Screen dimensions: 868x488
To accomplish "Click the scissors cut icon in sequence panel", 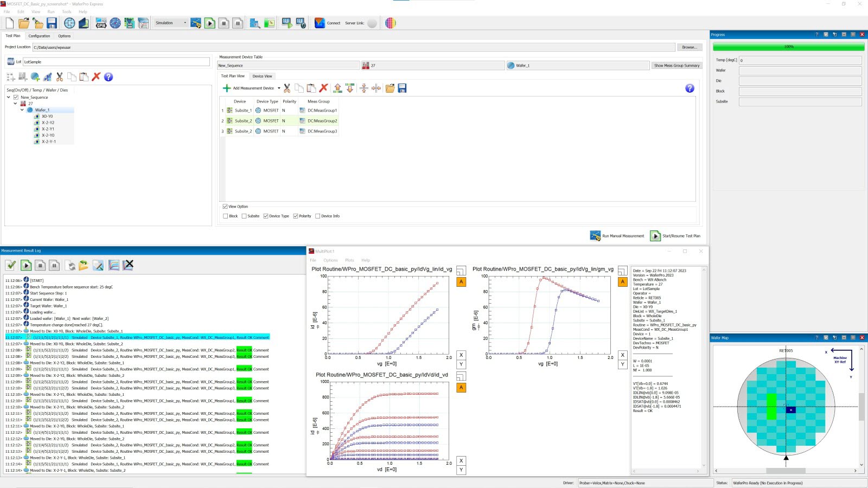I will (60, 77).
